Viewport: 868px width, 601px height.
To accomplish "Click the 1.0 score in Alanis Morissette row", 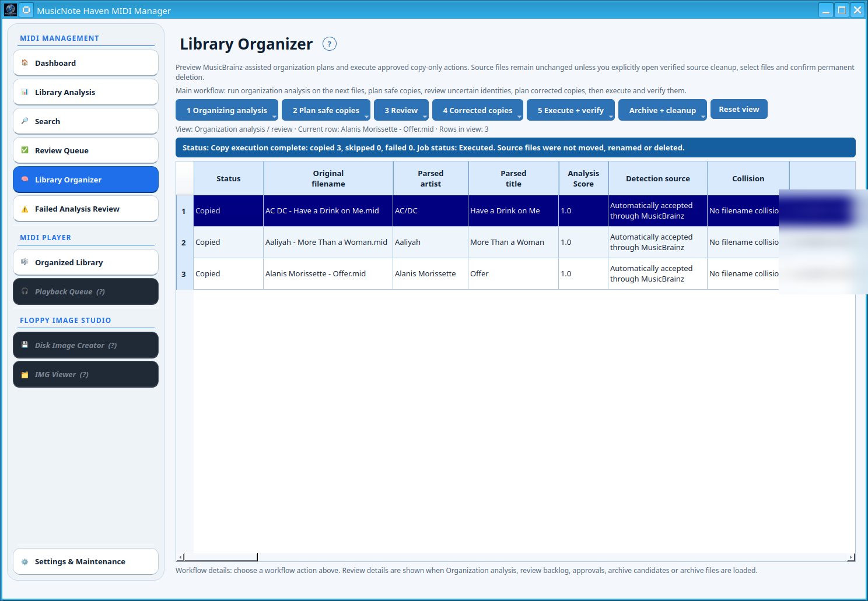I will click(x=583, y=273).
